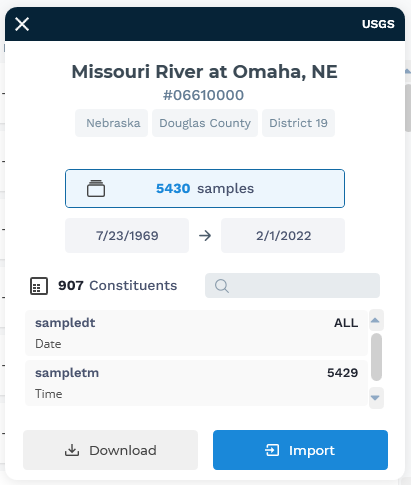Select the District 19 tag
411x485 pixels.
click(x=298, y=123)
